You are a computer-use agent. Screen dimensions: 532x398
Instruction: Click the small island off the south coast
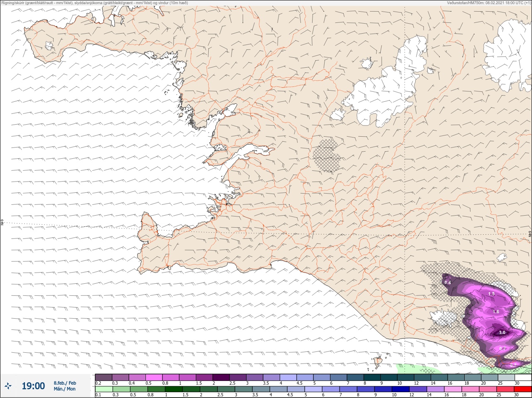click(378, 362)
